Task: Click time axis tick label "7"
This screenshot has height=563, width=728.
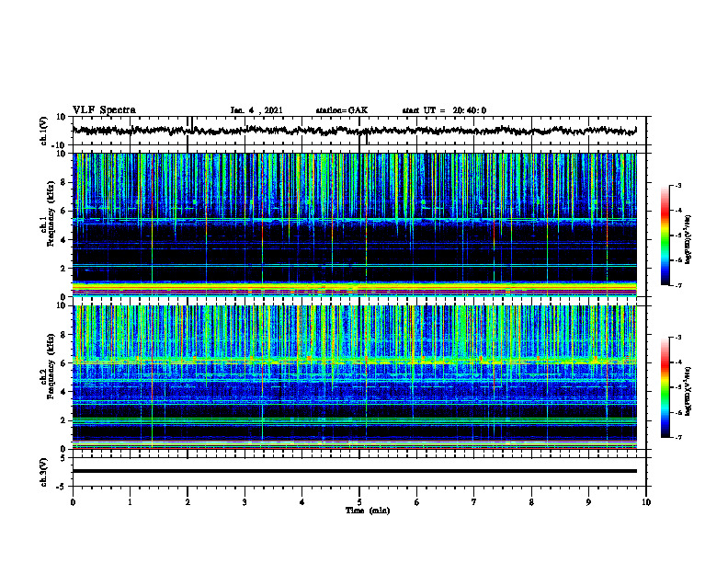Action: tap(474, 502)
